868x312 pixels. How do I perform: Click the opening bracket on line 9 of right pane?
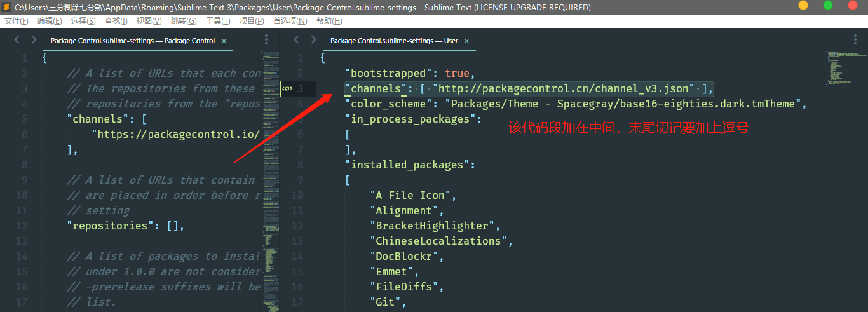(x=348, y=180)
